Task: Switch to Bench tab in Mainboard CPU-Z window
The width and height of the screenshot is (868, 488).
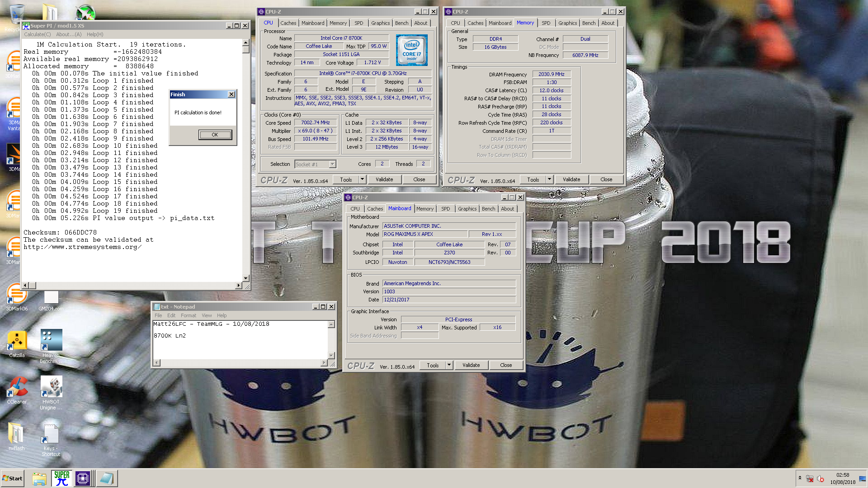Action: 488,209
